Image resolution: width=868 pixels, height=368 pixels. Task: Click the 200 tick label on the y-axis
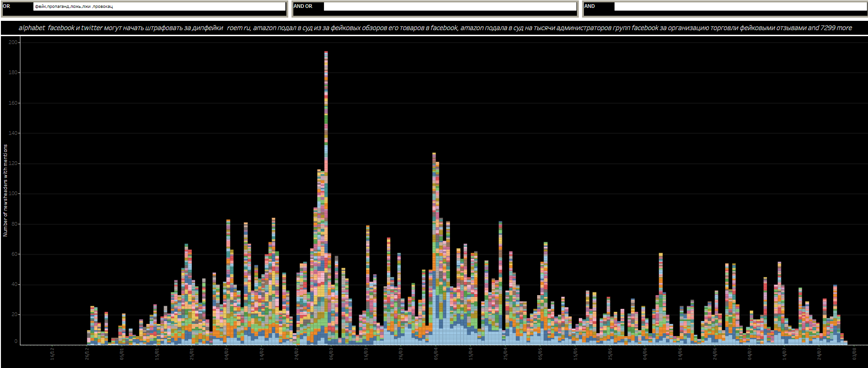(x=13, y=42)
